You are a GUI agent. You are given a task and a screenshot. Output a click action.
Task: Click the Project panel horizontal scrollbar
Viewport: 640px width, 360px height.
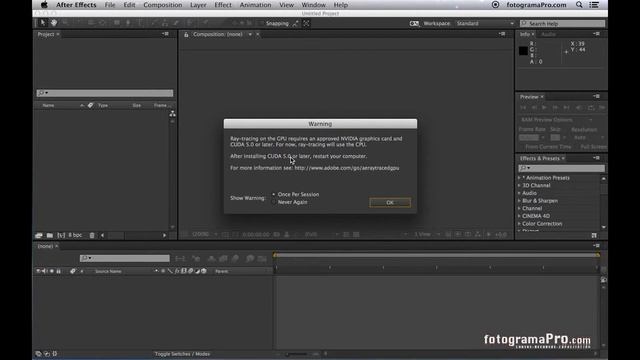coord(133,236)
